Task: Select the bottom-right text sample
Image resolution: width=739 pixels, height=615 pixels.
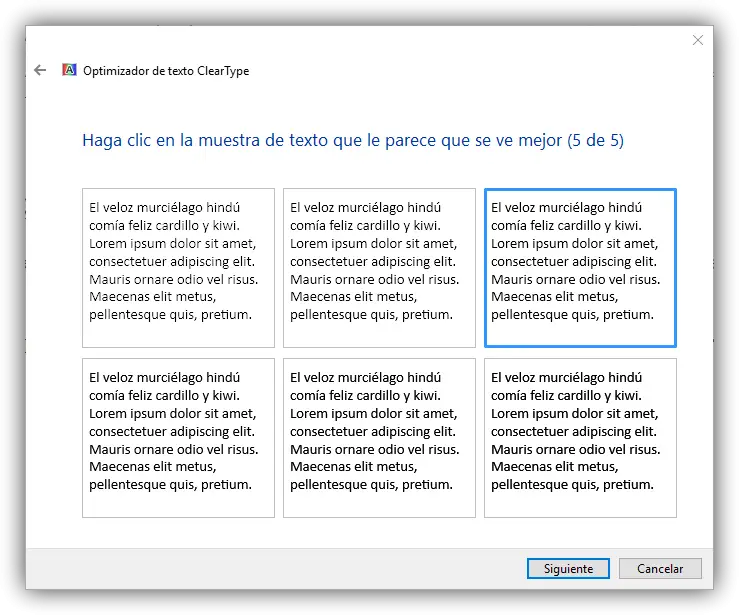Action: [580, 438]
